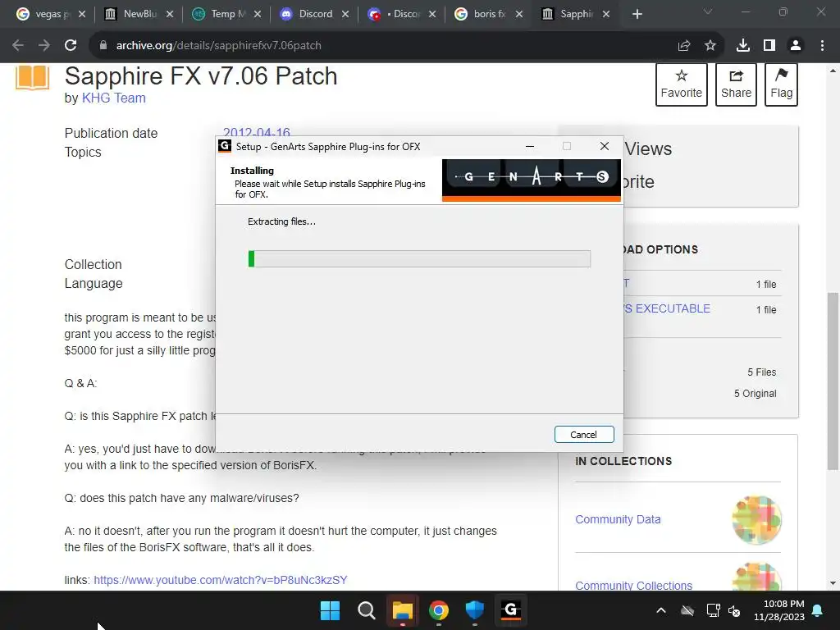Select the "5 Original" download count text

[x=756, y=393]
